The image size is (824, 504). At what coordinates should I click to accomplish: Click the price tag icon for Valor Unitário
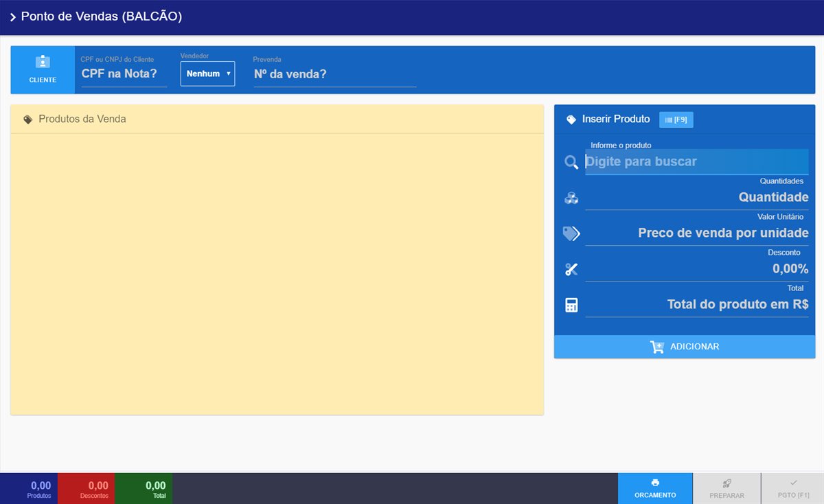(571, 233)
